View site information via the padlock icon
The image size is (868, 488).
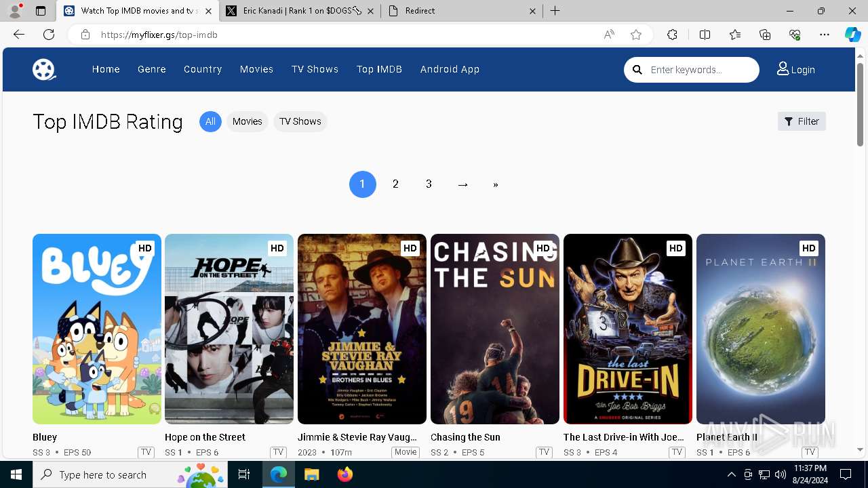(85, 35)
